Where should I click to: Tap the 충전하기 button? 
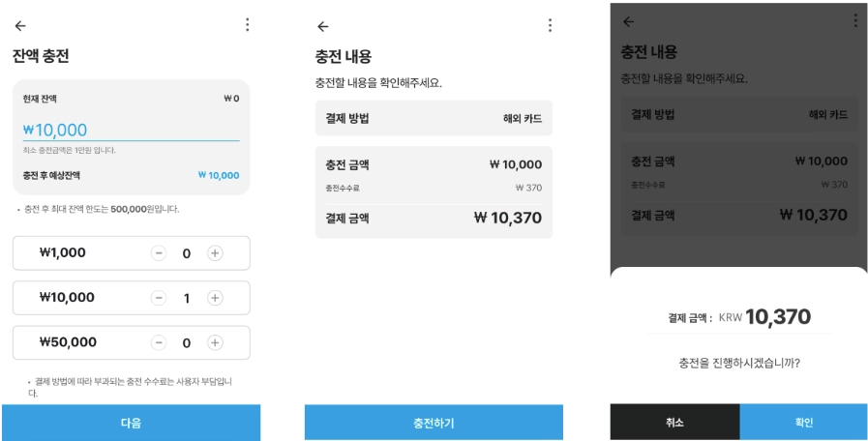434,423
